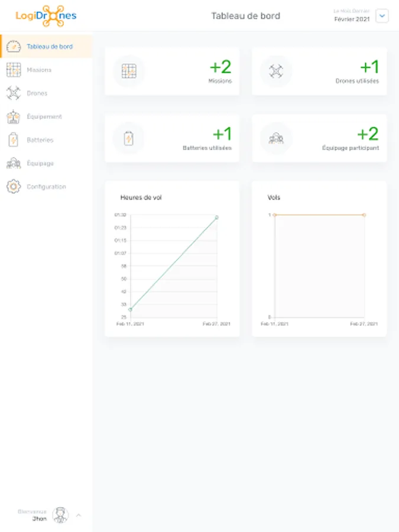This screenshot has height=532, width=399.
Task: Click the Missions grid icon in sidebar
Action: point(14,70)
